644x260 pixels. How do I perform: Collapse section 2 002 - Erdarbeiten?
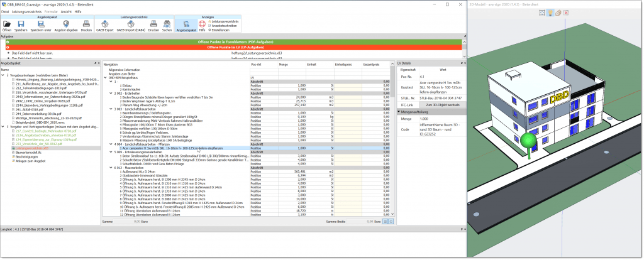tap(110, 93)
